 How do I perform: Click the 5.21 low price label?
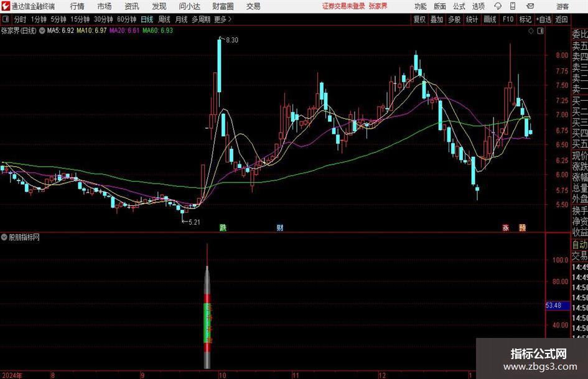pos(194,222)
